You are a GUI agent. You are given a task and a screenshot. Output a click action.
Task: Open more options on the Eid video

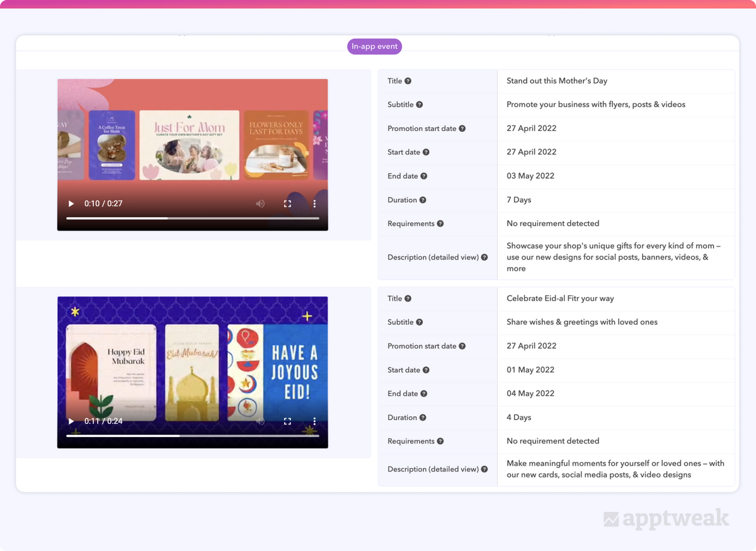coord(314,421)
